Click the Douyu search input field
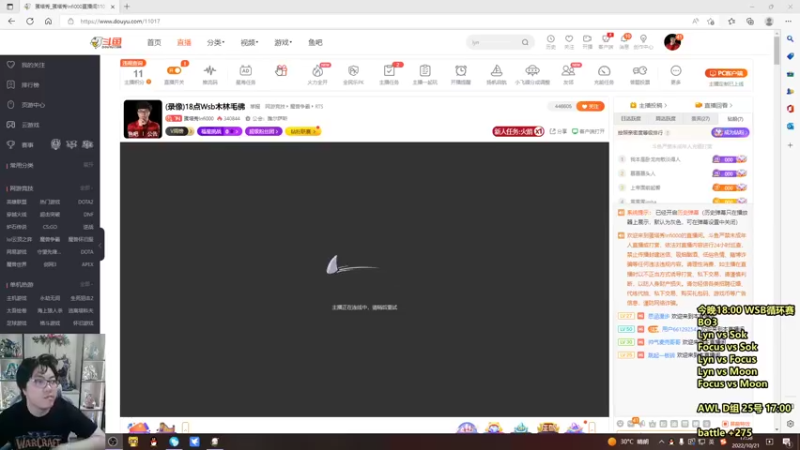 494,42
